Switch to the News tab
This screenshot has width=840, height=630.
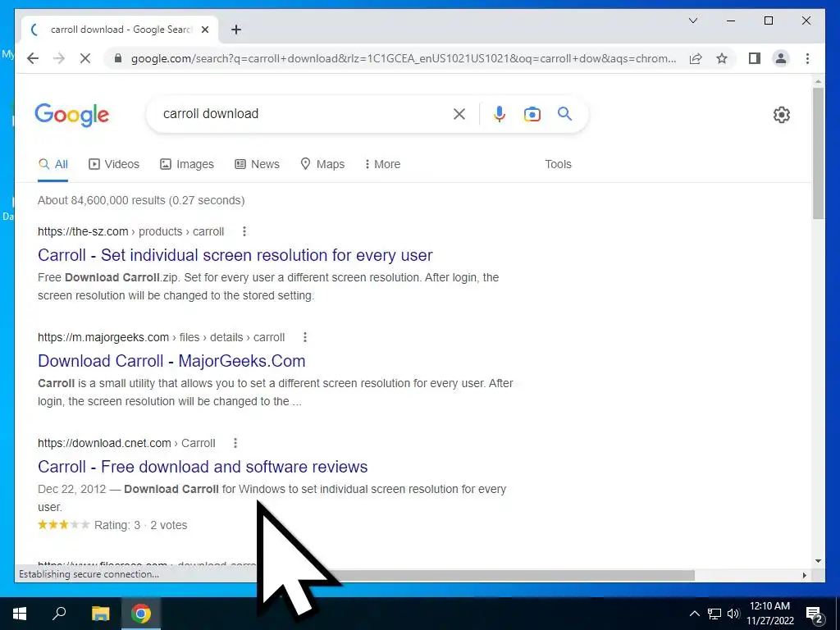pos(257,164)
